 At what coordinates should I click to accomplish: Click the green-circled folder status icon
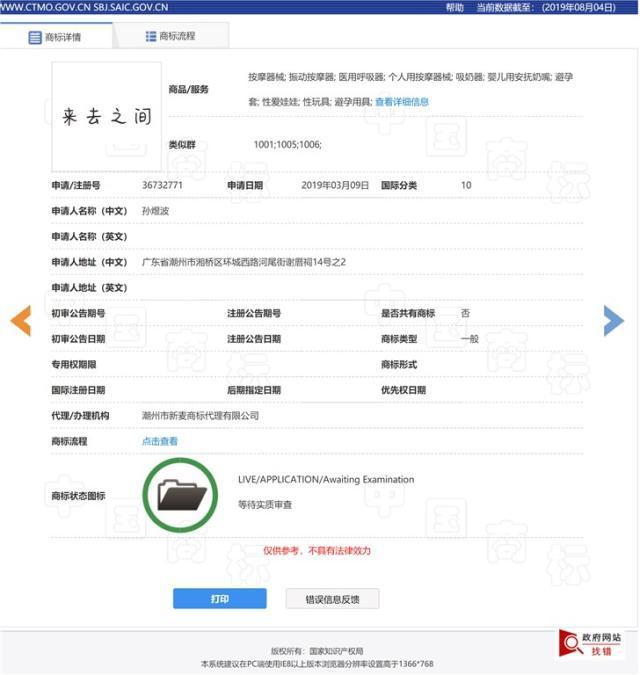[181, 495]
